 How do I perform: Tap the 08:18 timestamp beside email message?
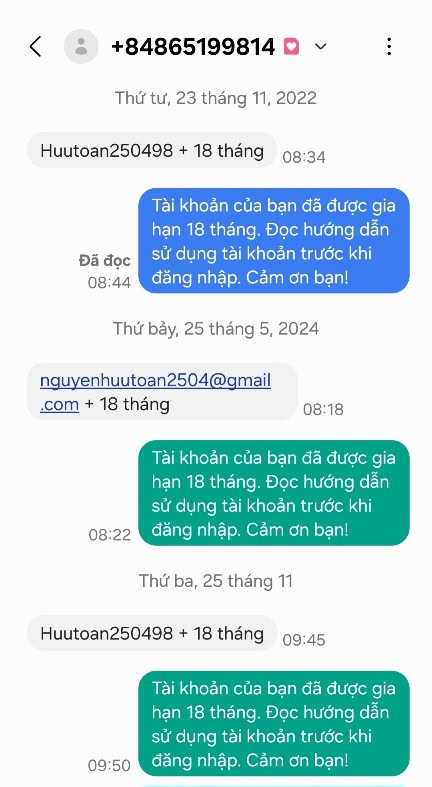coord(323,410)
